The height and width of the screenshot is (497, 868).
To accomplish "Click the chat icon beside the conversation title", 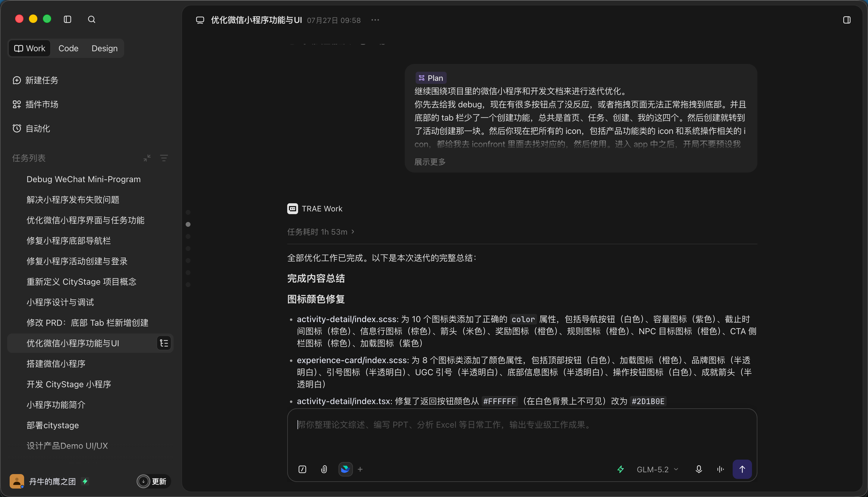I will coord(200,20).
